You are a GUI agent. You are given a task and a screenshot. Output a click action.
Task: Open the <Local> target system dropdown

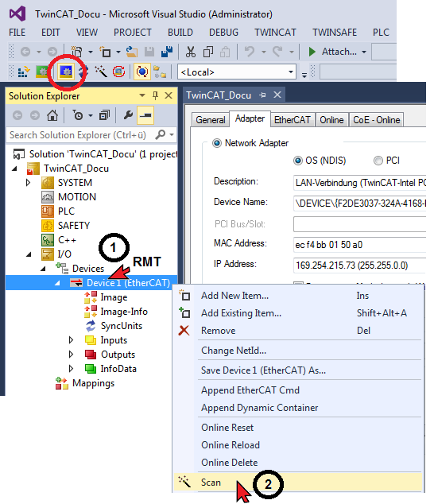pyautogui.click(x=291, y=72)
